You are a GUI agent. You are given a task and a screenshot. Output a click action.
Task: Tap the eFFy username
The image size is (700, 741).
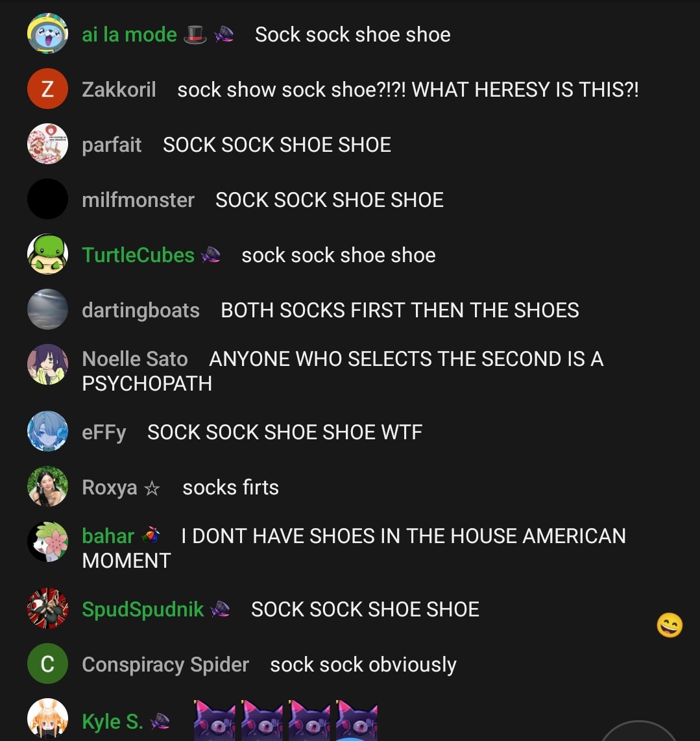click(x=104, y=432)
